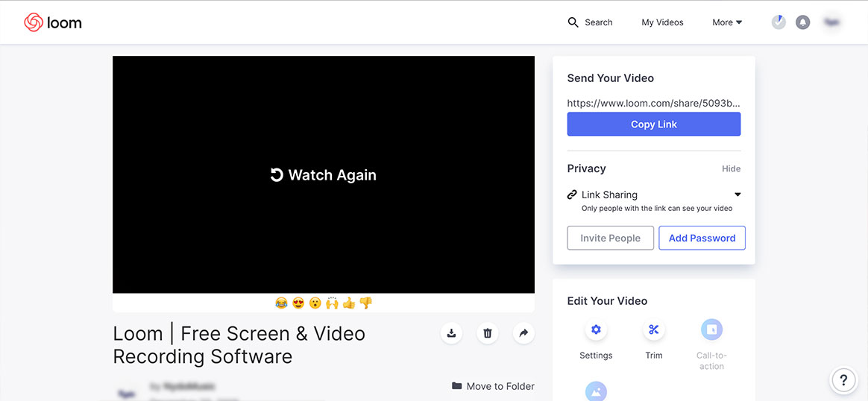React with the heart eyes emoji
The height and width of the screenshot is (401, 868).
(x=298, y=303)
